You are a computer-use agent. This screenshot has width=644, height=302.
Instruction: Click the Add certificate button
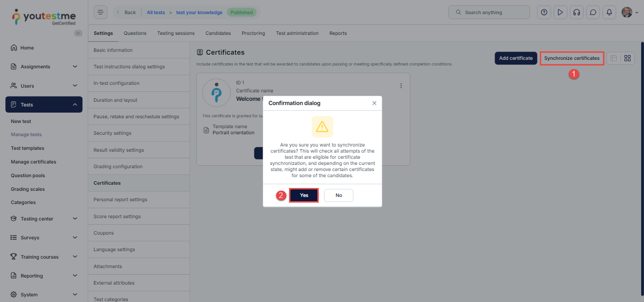[516, 58]
